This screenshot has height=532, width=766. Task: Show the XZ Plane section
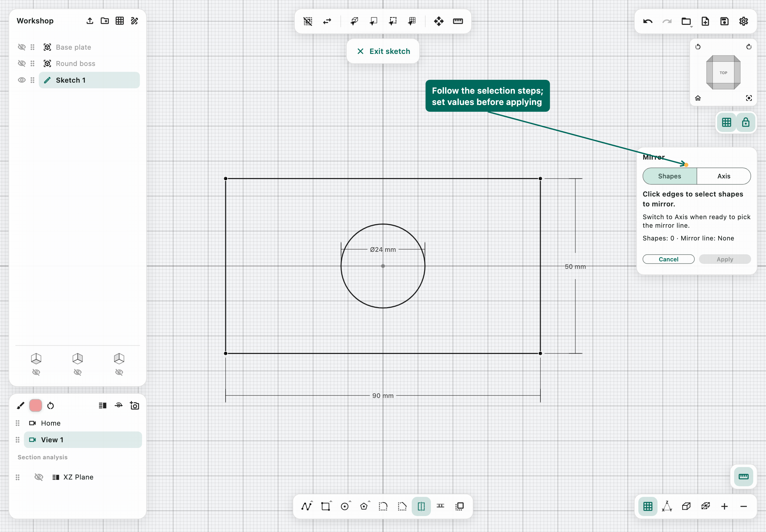point(39,477)
